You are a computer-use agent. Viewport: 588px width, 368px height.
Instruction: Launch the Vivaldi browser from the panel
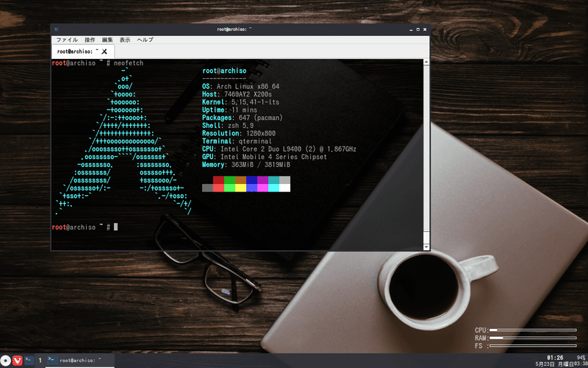17,361
